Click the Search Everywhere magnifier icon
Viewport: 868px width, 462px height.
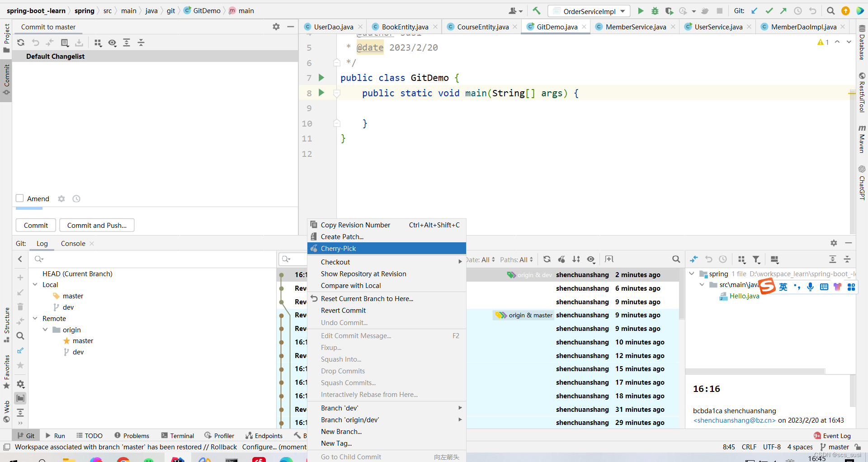830,11
